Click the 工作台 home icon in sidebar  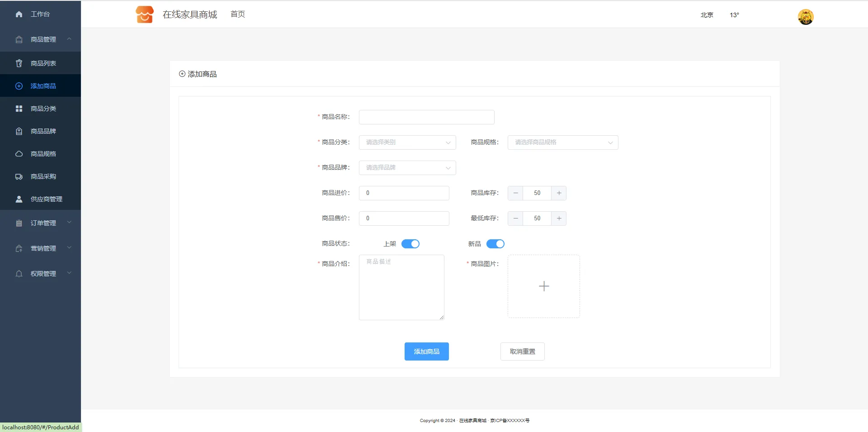coord(19,14)
